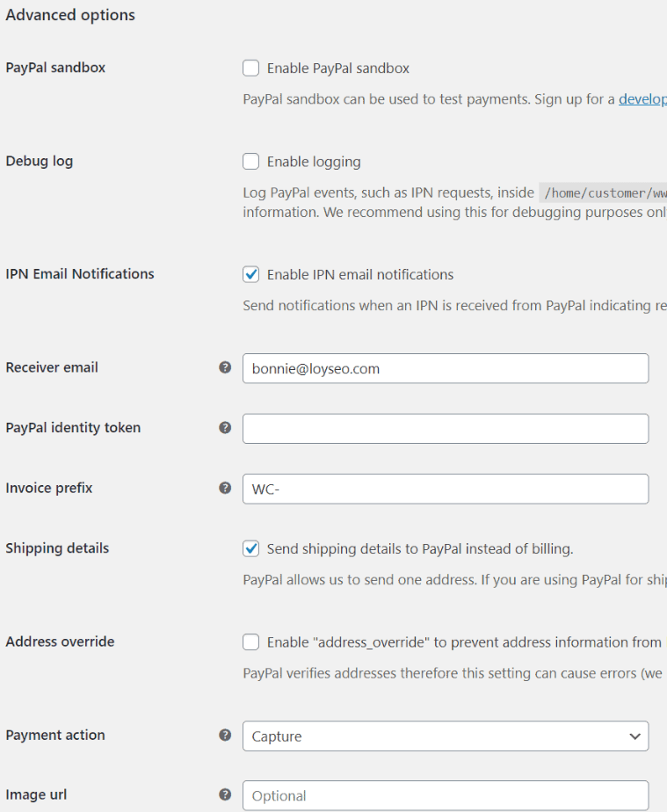The height and width of the screenshot is (812, 667).
Task: Uncheck Send shipping details to PayPal
Action: (251, 548)
